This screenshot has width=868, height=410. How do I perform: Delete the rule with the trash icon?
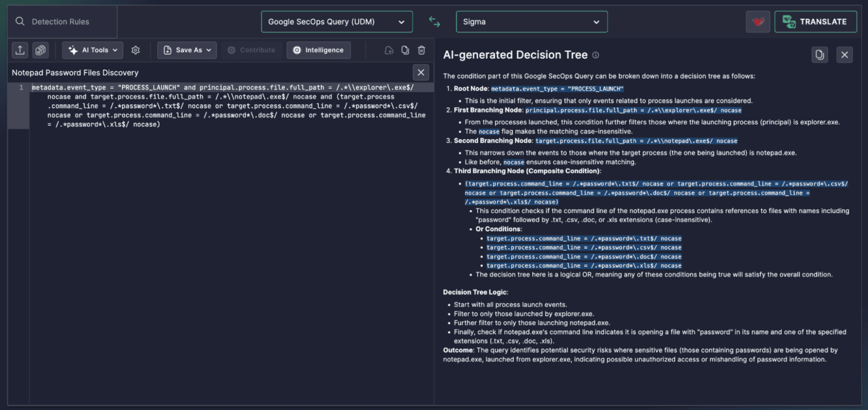pyautogui.click(x=421, y=50)
